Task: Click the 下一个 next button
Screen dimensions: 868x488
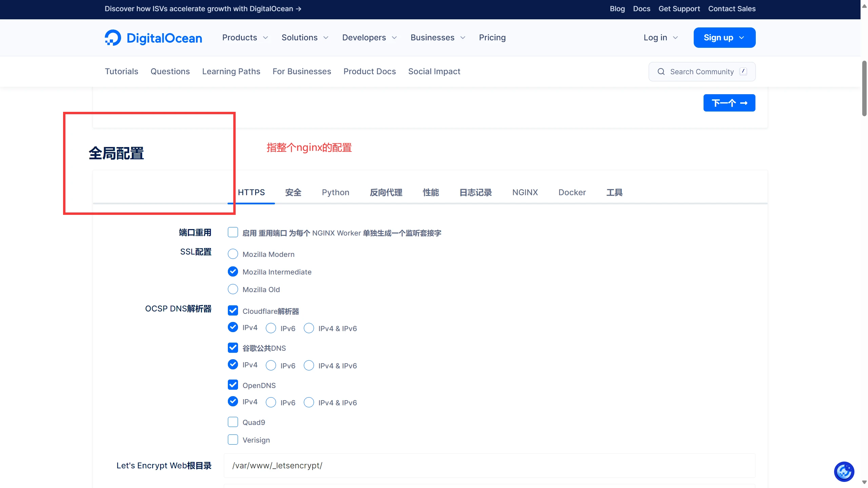Action: (729, 103)
